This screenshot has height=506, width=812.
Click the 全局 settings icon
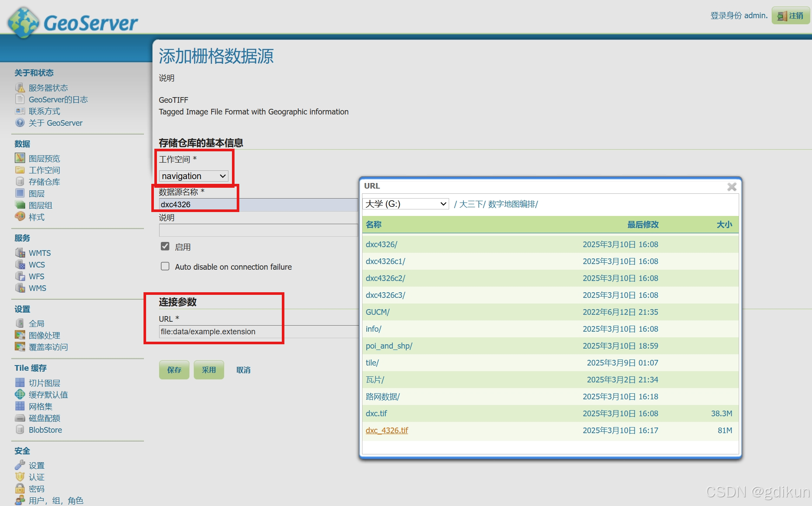[20, 323]
